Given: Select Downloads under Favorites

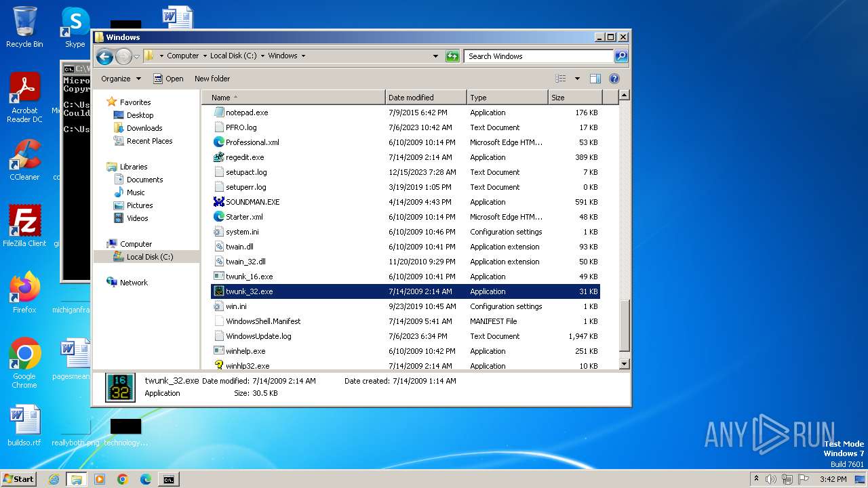Looking at the screenshot, I should [144, 128].
